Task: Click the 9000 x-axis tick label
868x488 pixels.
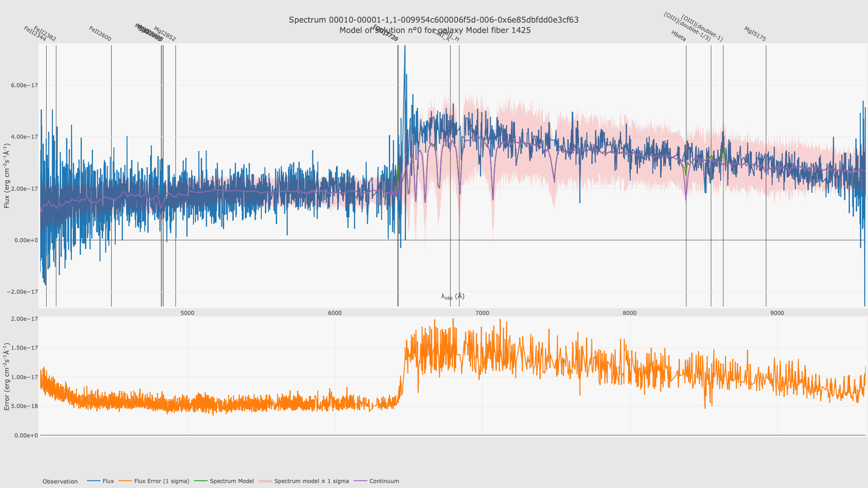Action: tap(777, 313)
